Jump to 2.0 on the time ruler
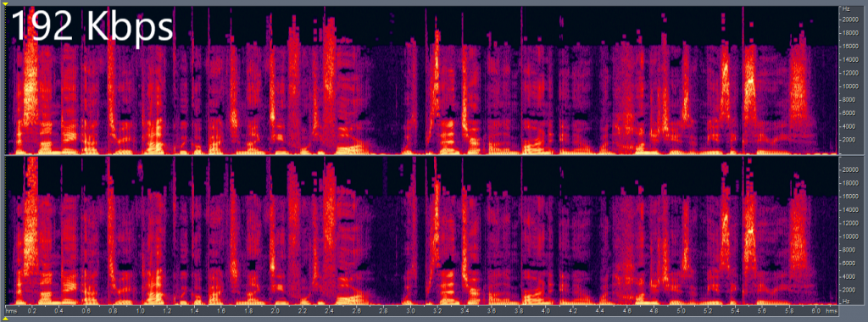868x322 pixels. tap(275, 311)
